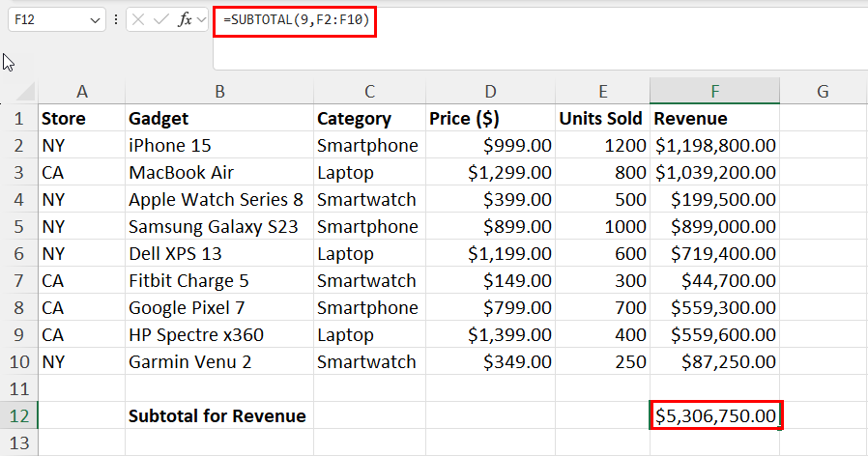Click the three-dot handle next to Name Box
The image size is (868, 456).
[x=116, y=20]
